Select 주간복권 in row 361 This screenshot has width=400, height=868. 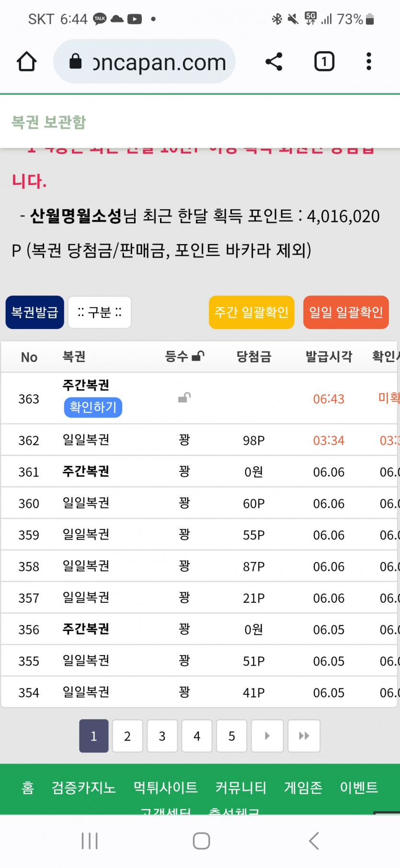[86, 471]
